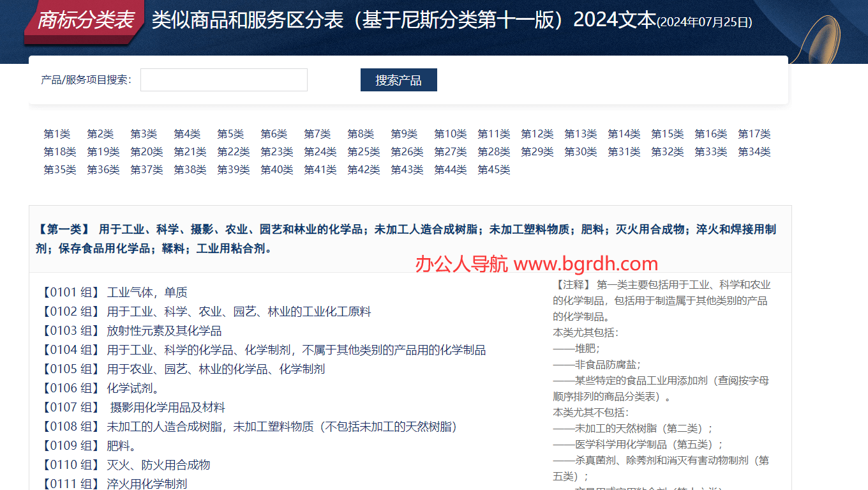
Task: Click inside the 产品/服务项目搜索 input box
Action: click(x=223, y=80)
